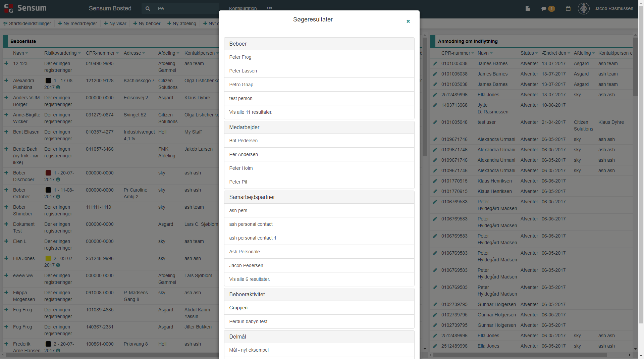Click the plus icon beside Ella Jones
Viewport: 644px width, 359px height.
coord(6,258)
